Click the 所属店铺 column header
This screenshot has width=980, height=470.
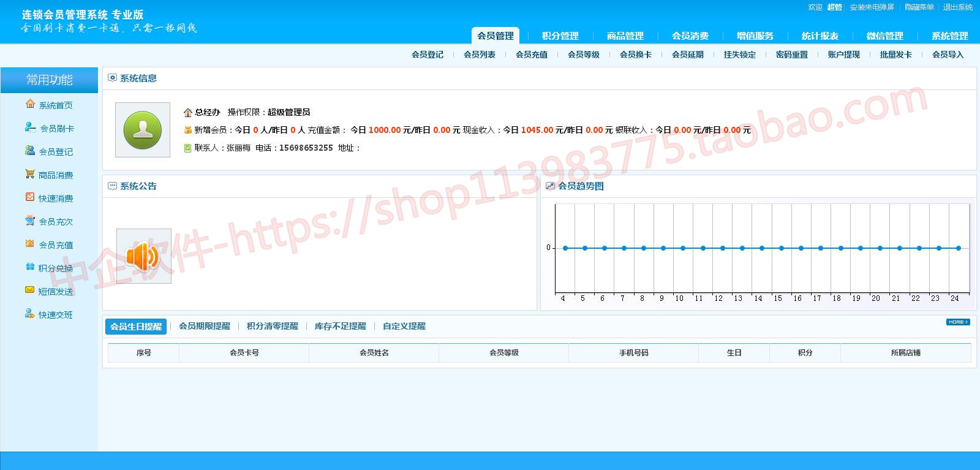pyautogui.click(x=906, y=353)
